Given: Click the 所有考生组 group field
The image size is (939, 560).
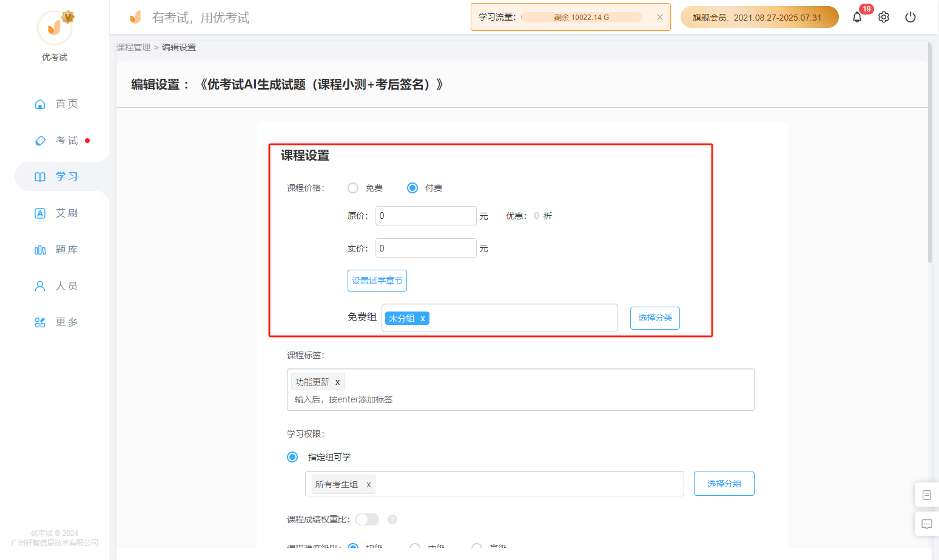Looking at the screenshot, I should [x=494, y=484].
